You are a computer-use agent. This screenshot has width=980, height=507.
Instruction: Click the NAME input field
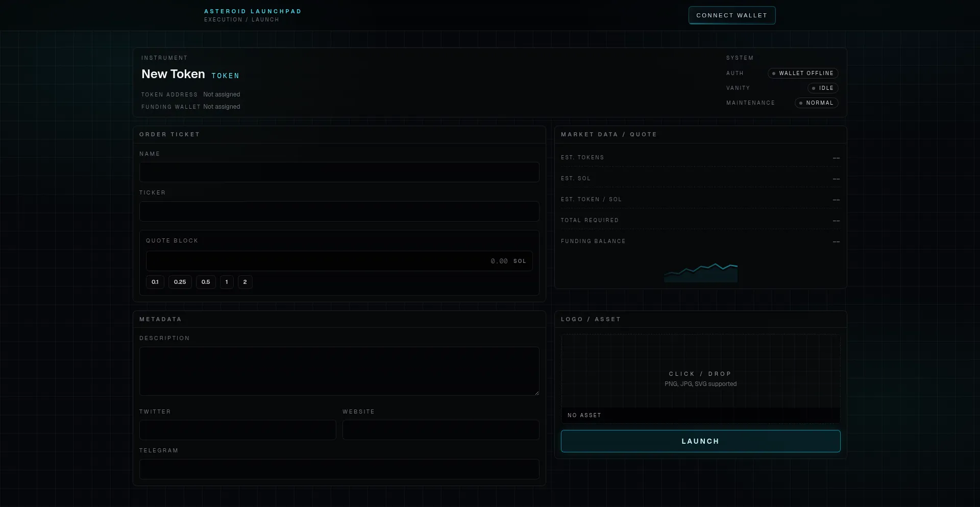pos(339,172)
